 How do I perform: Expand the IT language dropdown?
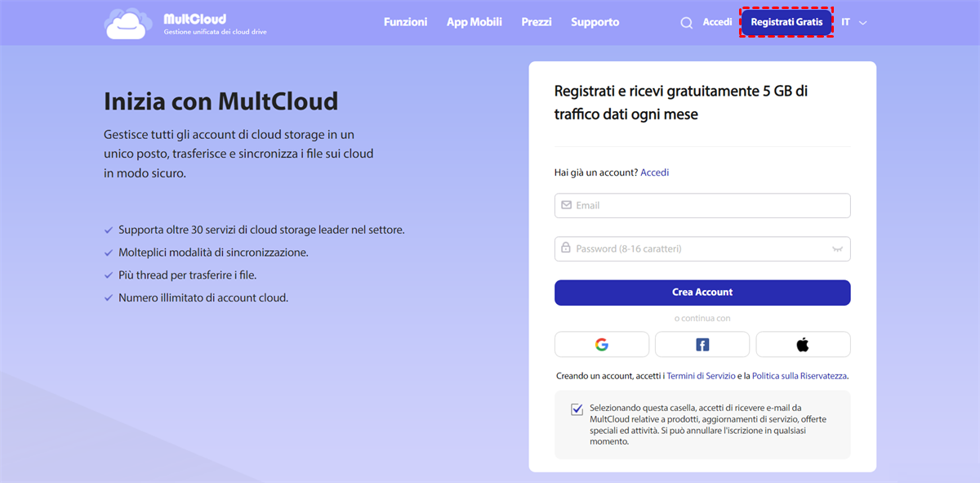point(854,23)
